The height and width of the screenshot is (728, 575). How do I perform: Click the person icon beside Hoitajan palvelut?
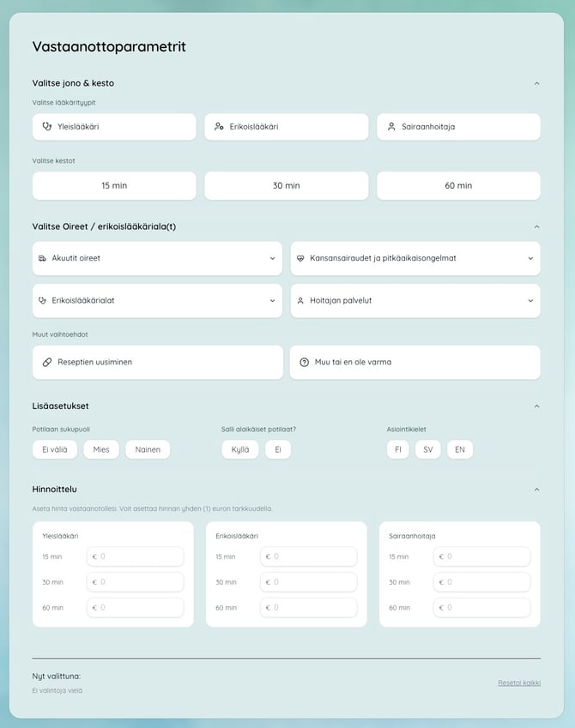[300, 300]
